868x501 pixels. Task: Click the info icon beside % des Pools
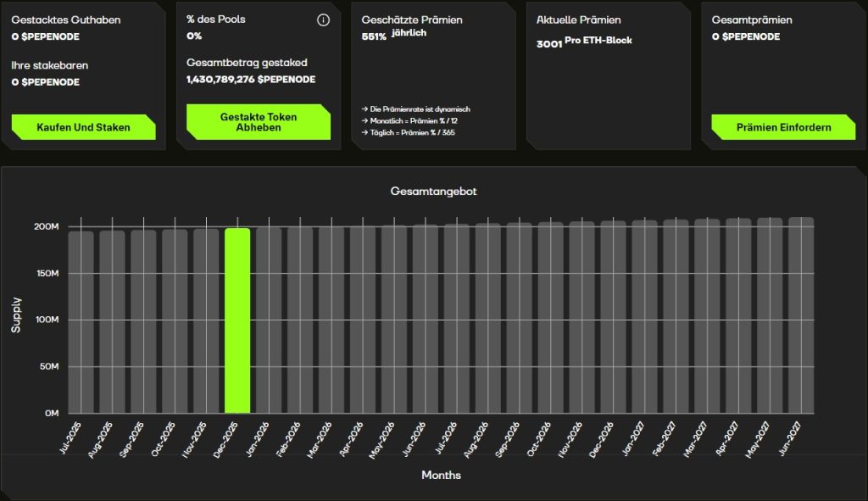(x=323, y=20)
